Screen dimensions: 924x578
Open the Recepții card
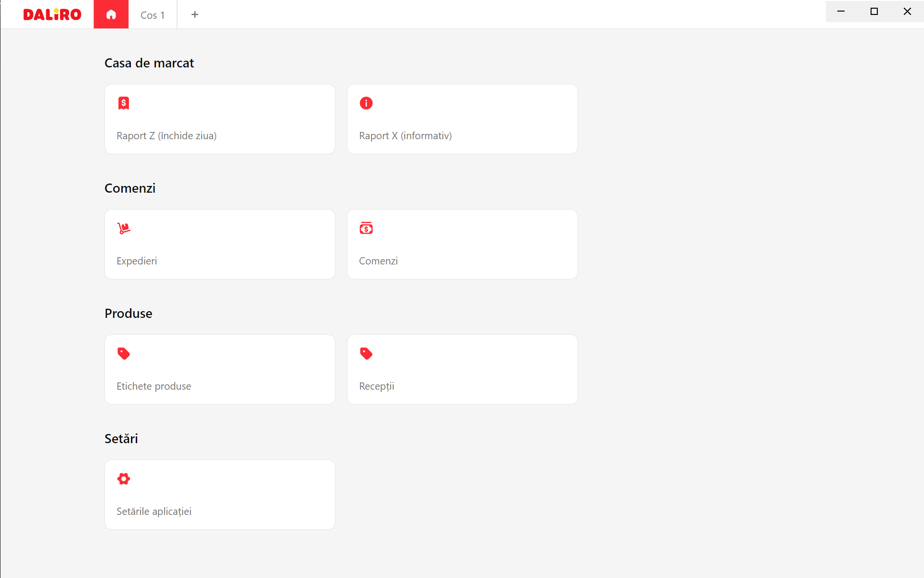[462, 369]
